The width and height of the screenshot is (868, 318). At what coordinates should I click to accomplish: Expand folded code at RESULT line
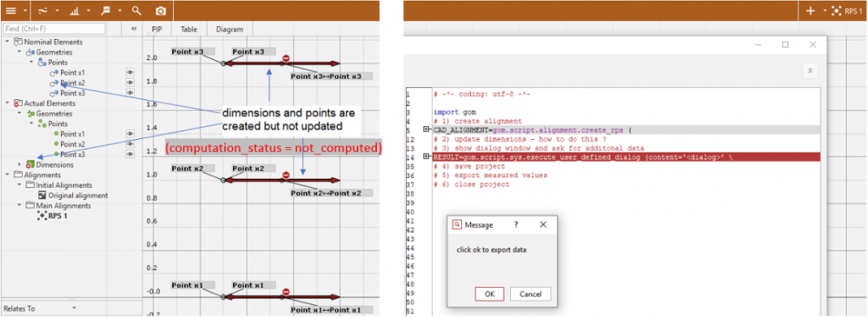click(427, 156)
